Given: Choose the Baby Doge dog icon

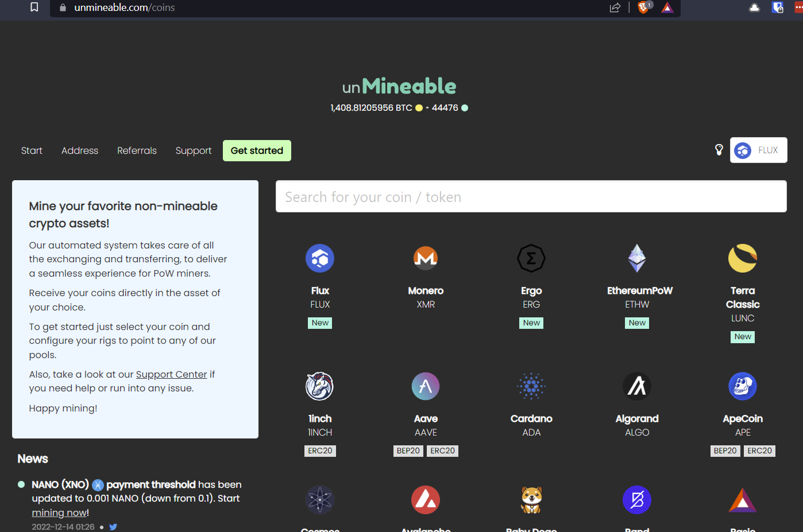Looking at the screenshot, I should click(531, 500).
